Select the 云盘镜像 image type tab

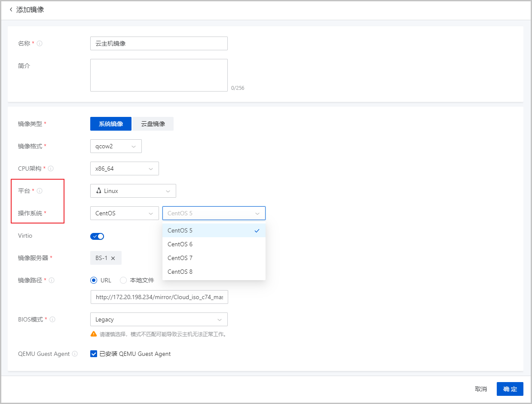coord(153,124)
